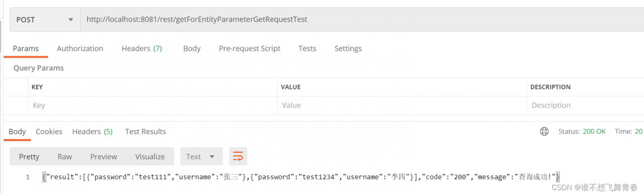
Task: Show the response Cookies tab
Action: point(49,131)
